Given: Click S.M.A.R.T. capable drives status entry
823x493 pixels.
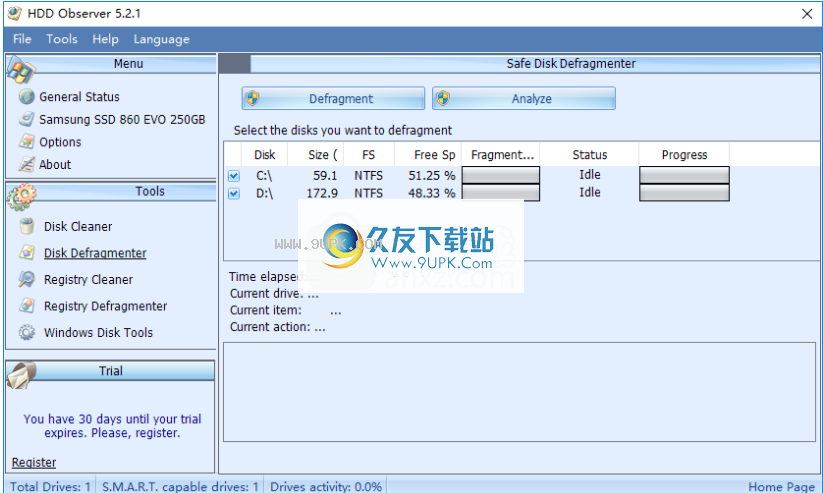Looking at the screenshot, I should pos(180,487).
